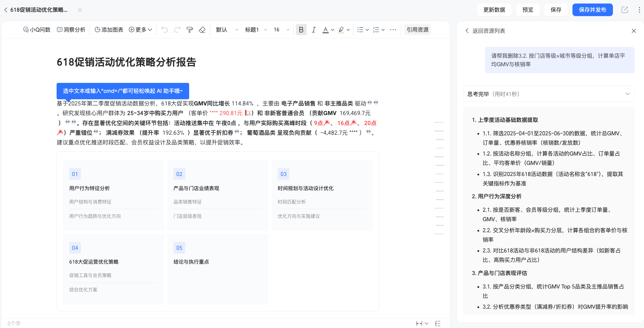The image size is (644, 328).
Task: Go back using the arrow beside document title
Action: coord(6,10)
